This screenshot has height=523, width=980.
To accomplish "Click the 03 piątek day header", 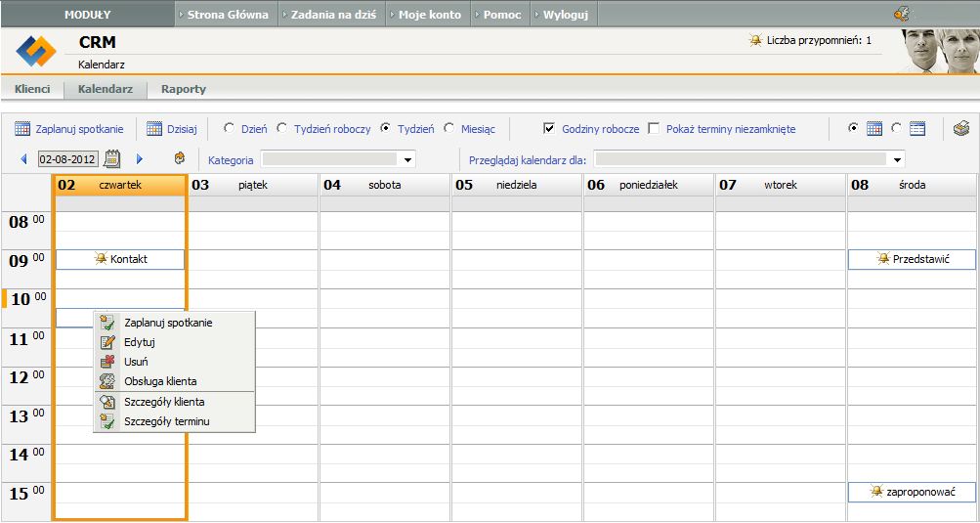I will click(x=253, y=185).
